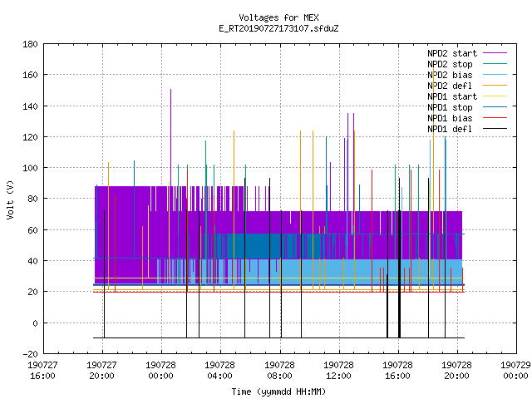Click the x-axis tick label '190728 04:00'
This screenshot has height=399, width=532.
click(219, 371)
